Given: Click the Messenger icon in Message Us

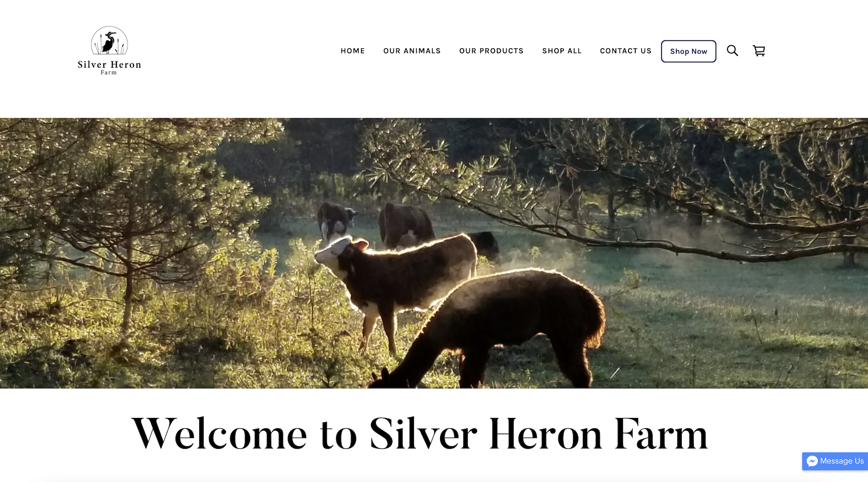Looking at the screenshot, I should point(812,461).
